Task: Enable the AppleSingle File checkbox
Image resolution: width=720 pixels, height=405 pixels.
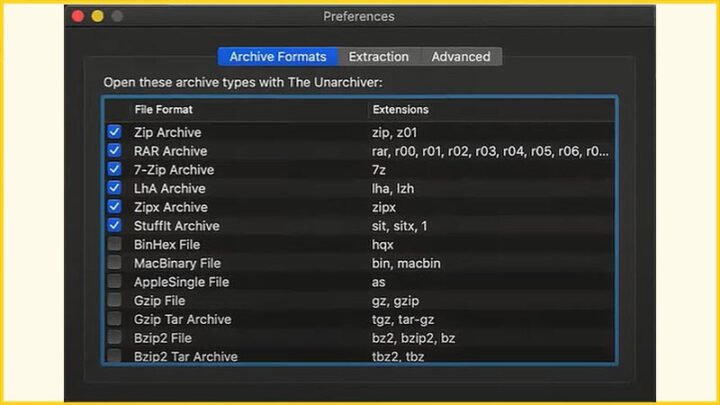Action: coord(114,281)
